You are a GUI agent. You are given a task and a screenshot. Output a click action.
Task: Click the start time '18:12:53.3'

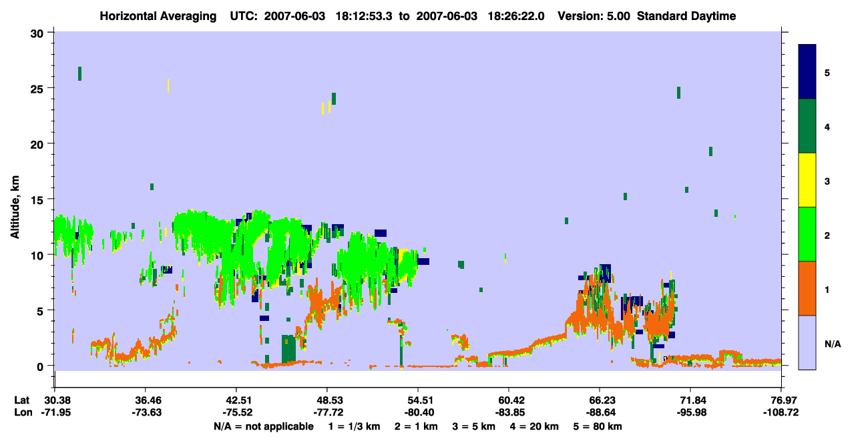(x=363, y=16)
